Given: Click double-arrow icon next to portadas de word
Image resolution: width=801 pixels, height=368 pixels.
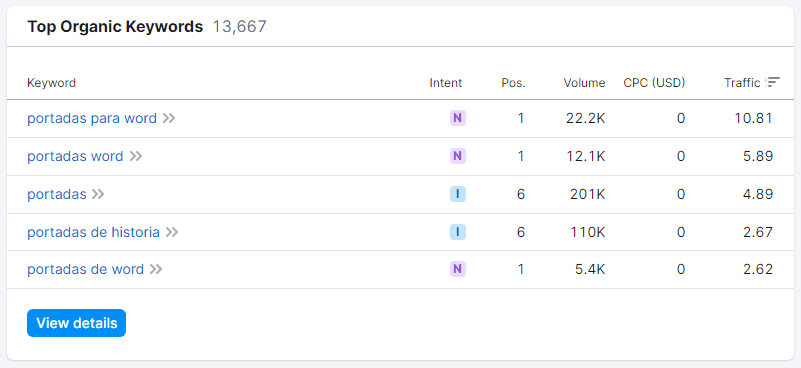Looking at the screenshot, I should [x=156, y=269].
